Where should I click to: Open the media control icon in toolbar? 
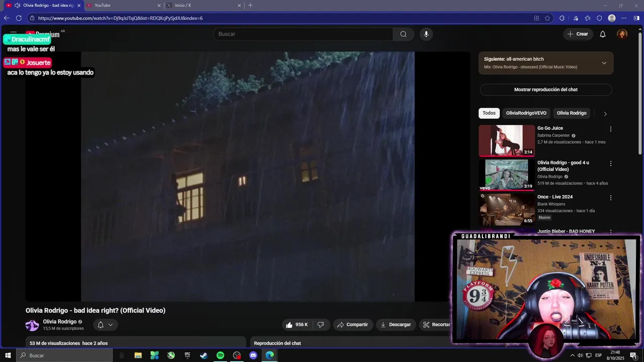coord(576,18)
